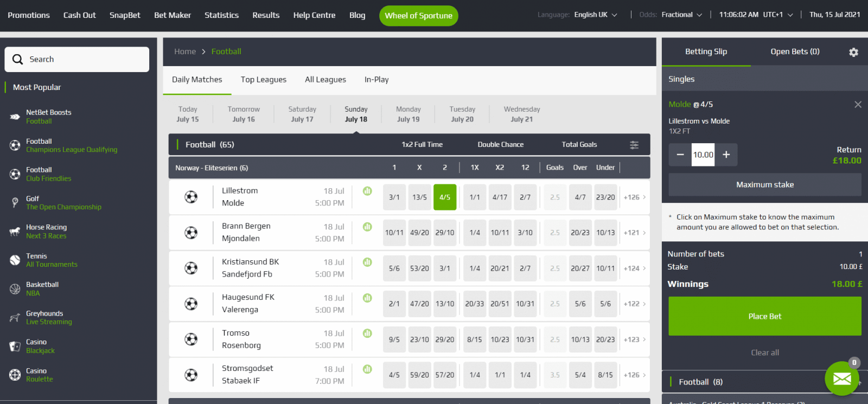Open statistics icon for Lillestrom vs Molde
Screen dimensions: 868x404
pos(367,191)
